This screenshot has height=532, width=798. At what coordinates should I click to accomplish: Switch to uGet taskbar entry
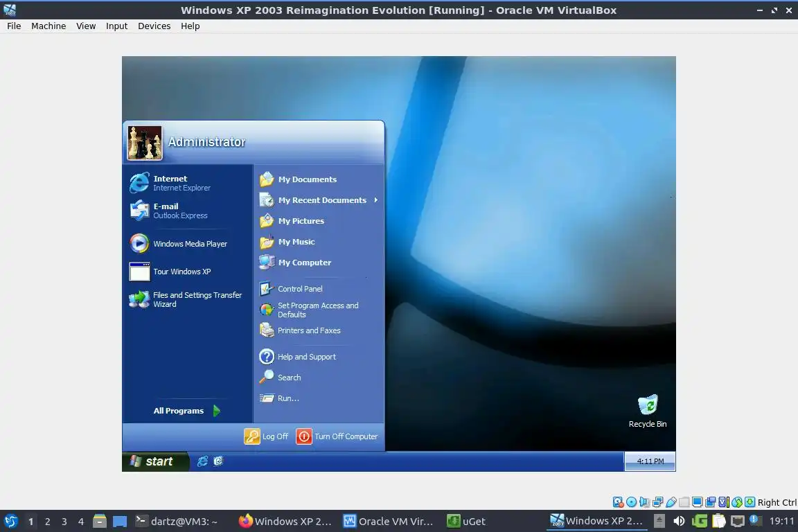(466, 521)
